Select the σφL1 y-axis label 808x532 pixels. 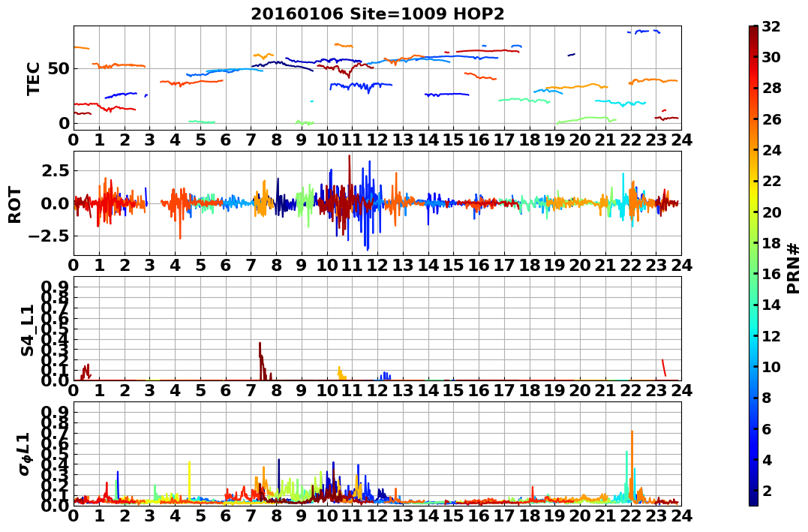coord(24,454)
